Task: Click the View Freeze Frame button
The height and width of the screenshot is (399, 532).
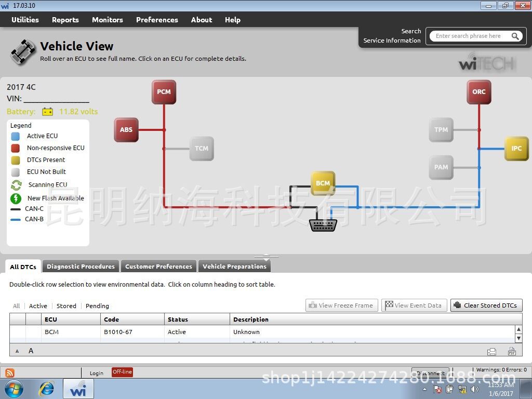Action: pos(342,305)
